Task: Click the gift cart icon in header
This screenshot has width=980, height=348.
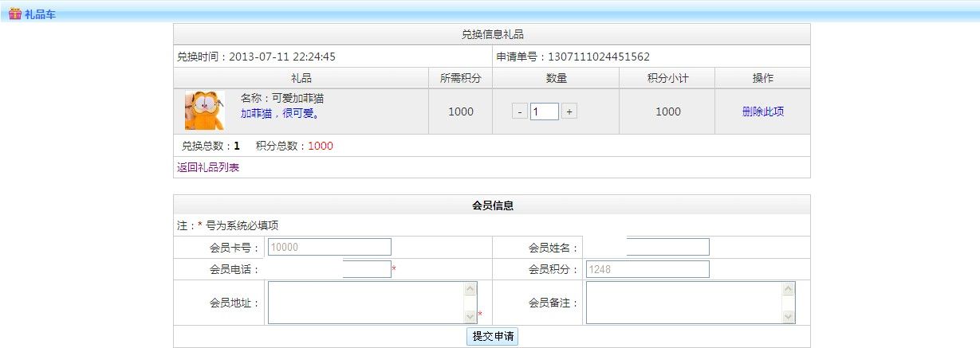Action: [x=14, y=13]
